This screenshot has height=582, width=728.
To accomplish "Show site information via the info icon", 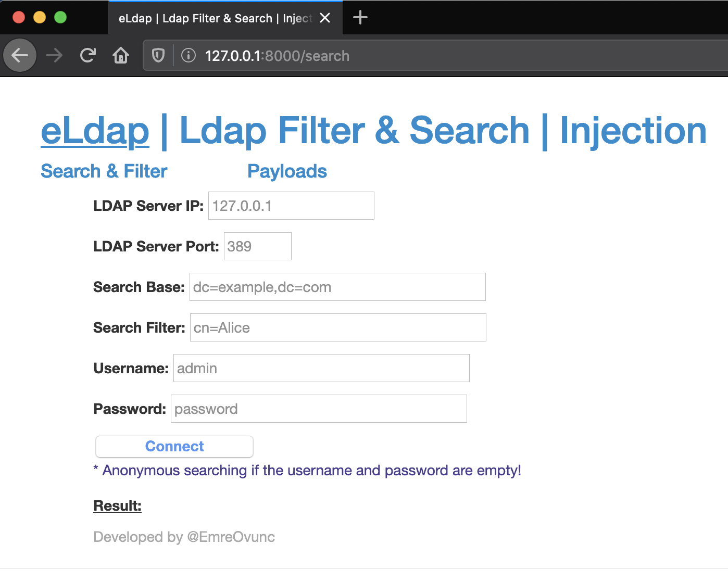I will click(x=188, y=55).
